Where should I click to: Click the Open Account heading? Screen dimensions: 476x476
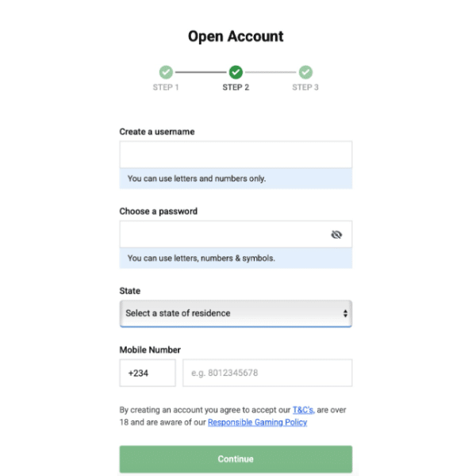(236, 36)
